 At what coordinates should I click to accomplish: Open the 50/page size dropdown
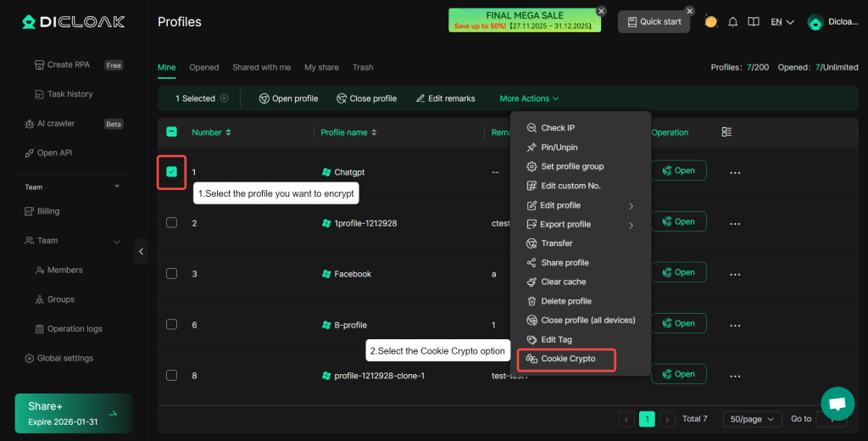click(752, 419)
